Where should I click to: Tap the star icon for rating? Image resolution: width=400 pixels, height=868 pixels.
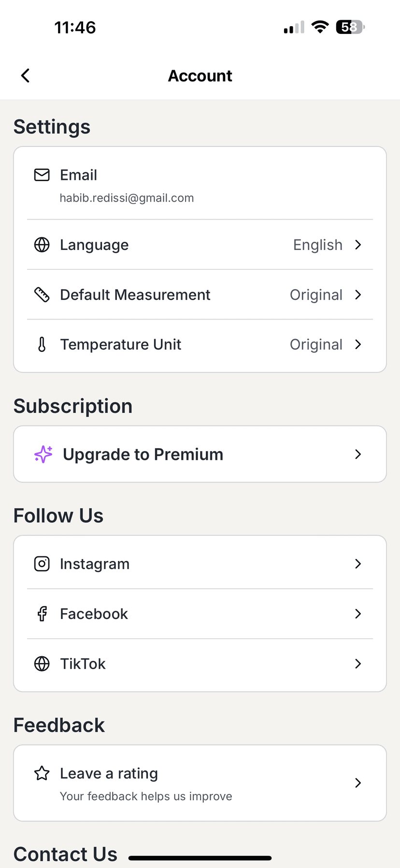pos(42,773)
